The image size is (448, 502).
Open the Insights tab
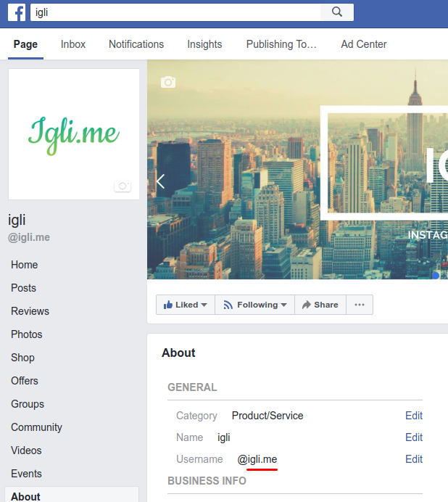(x=204, y=44)
